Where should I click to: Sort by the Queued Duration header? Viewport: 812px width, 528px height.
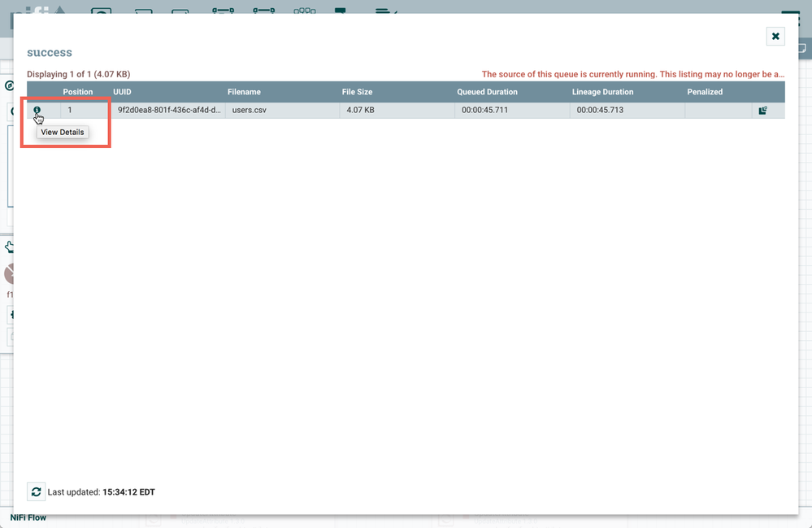(x=486, y=92)
